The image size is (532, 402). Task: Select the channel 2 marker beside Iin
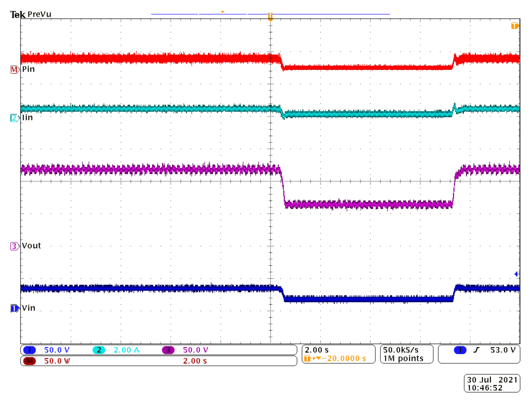coord(15,118)
